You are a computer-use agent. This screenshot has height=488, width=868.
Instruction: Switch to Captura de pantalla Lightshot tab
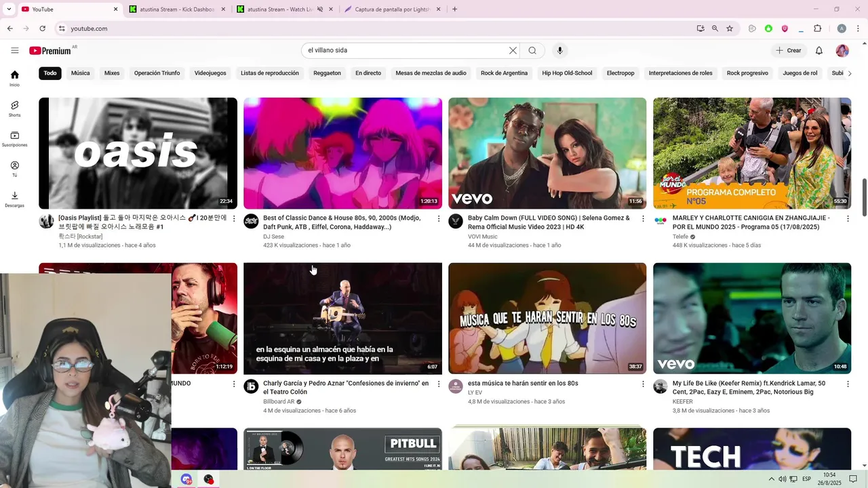[x=392, y=9]
